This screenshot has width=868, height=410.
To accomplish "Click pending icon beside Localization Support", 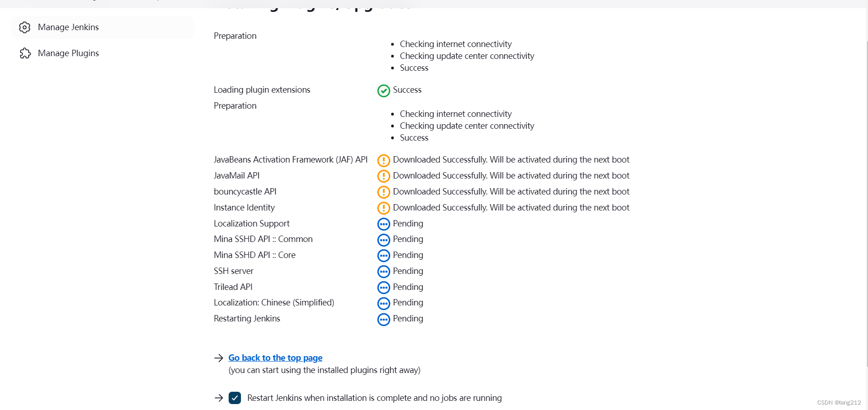I will click(384, 224).
